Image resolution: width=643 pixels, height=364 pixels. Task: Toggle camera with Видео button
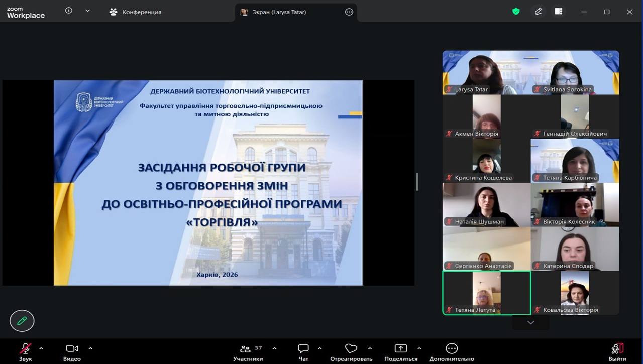pos(72,351)
